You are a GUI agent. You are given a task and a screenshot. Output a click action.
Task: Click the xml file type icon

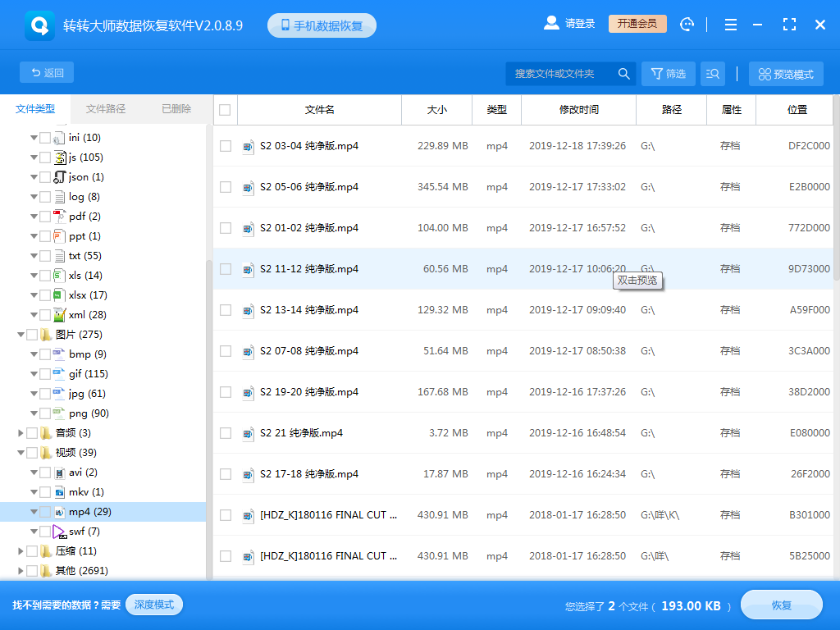tap(59, 315)
